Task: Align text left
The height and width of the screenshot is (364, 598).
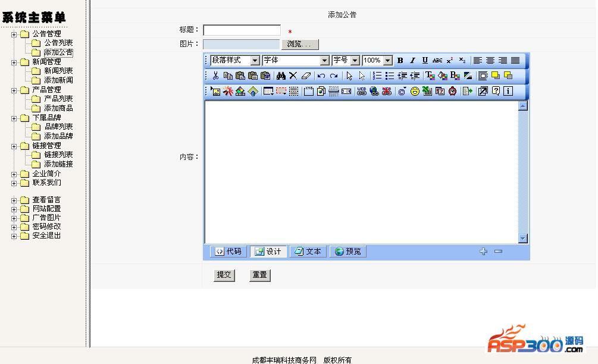Action: (x=477, y=60)
